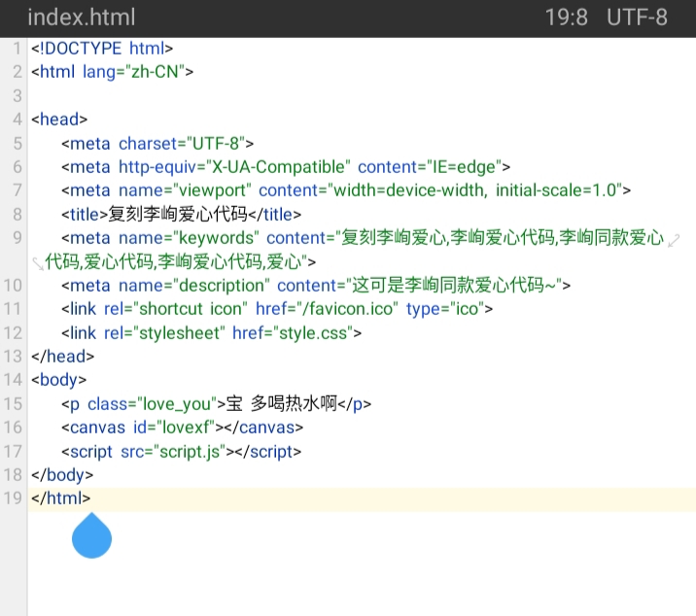Viewport: 696px width, 616px height.
Task: Click the closing html tag on line 19
Action: [61, 498]
